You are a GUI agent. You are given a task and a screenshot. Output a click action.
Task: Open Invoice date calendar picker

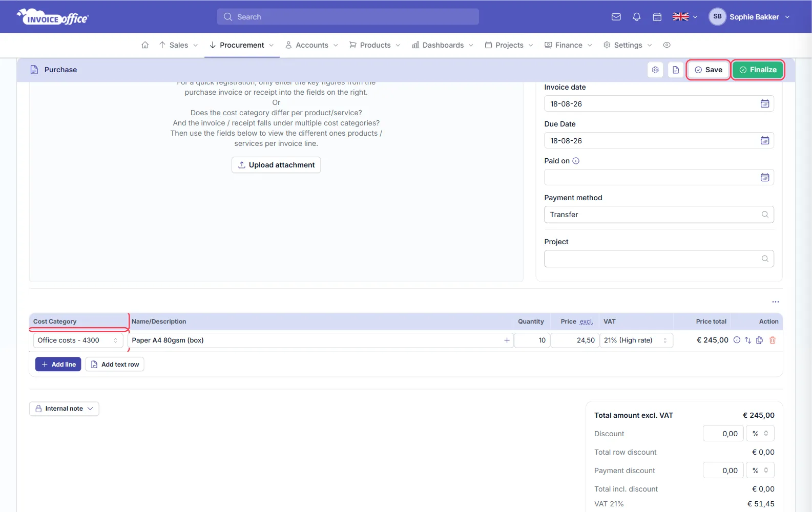(x=764, y=104)
